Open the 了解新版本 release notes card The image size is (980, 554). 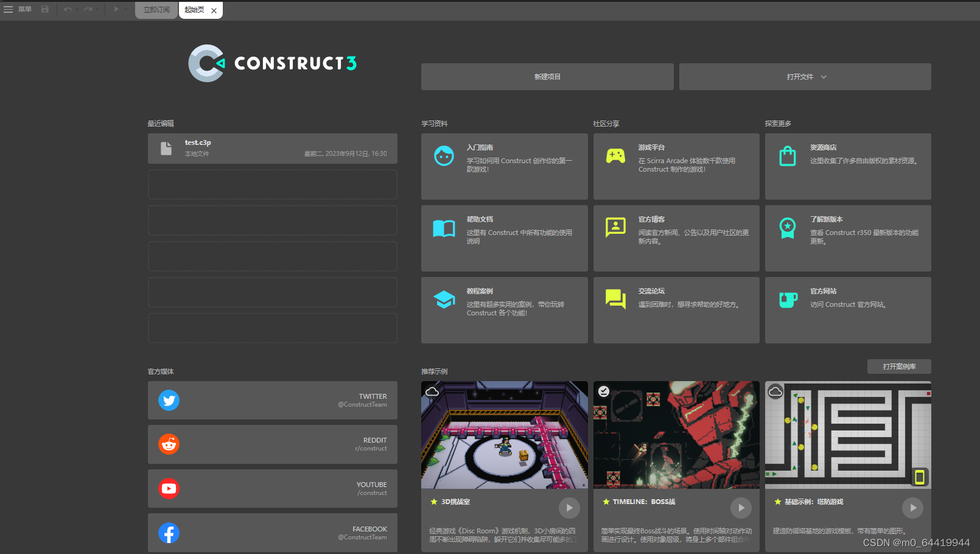point(848,238)
